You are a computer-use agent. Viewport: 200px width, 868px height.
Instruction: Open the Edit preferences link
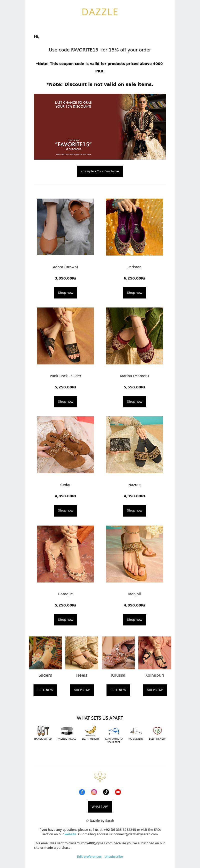pos(89,856)
